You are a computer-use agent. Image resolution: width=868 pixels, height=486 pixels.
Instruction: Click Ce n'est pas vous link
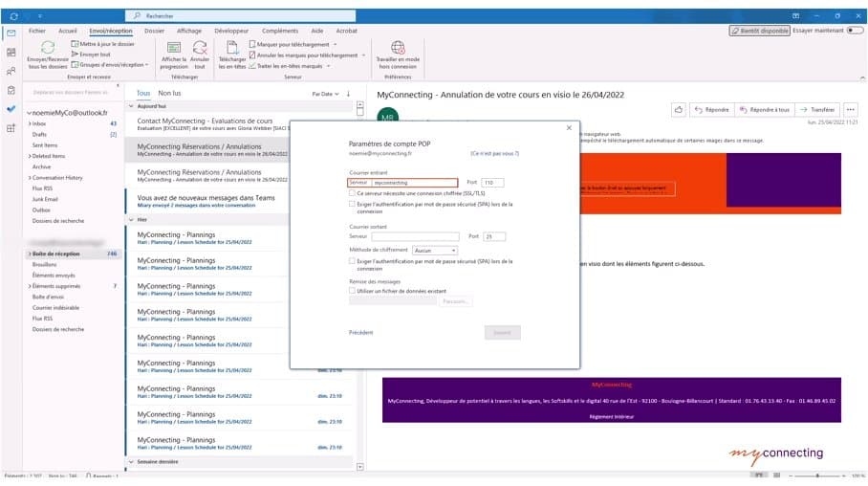(x=495, y=153)
